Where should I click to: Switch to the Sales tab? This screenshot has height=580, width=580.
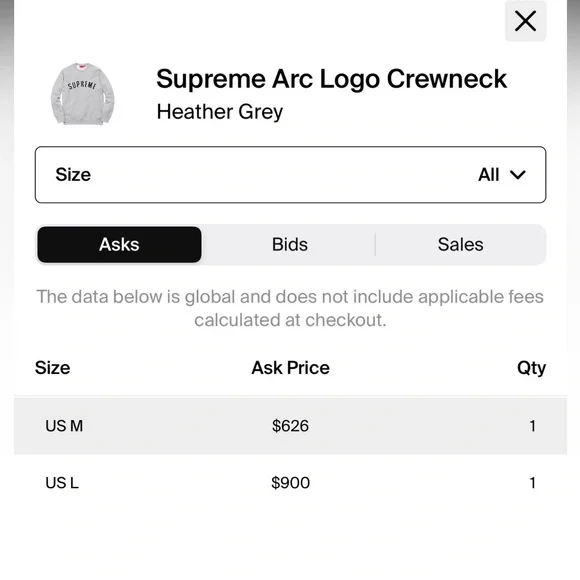pos(461,245)
